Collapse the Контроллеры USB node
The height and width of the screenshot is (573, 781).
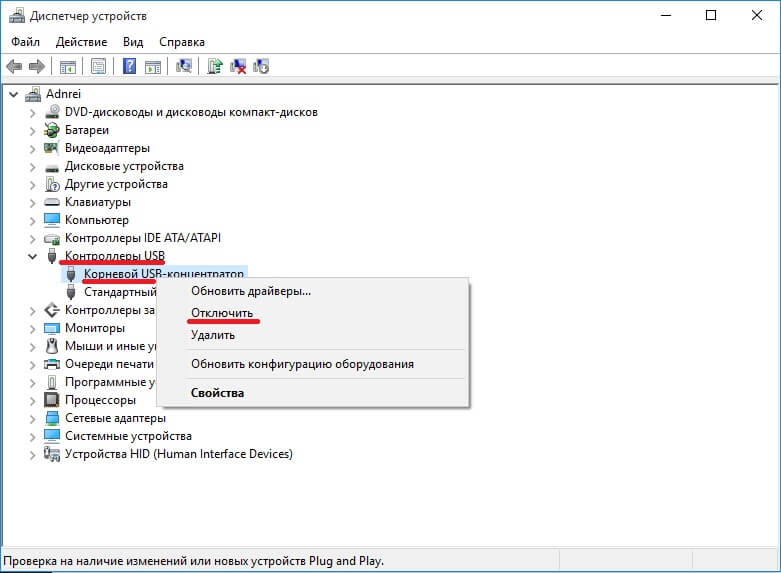(32, 256)
